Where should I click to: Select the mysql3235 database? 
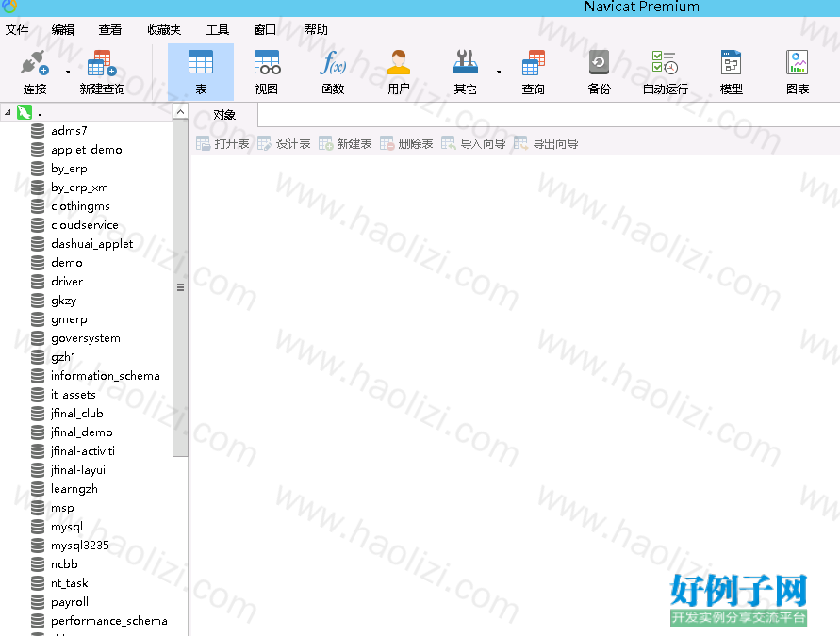tap(80, 545)
